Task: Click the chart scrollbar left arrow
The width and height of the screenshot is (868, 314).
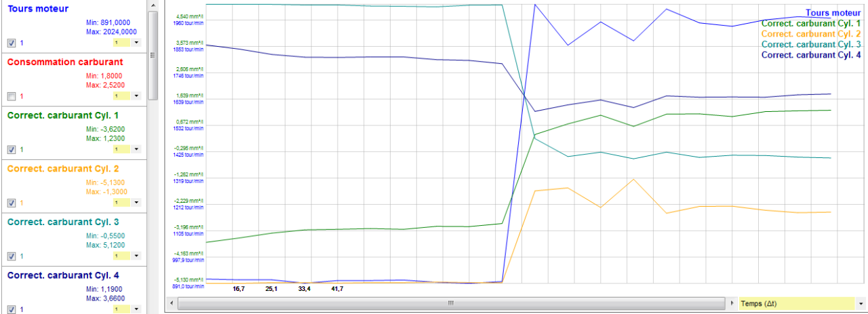Action: click(x=171, y=303)
